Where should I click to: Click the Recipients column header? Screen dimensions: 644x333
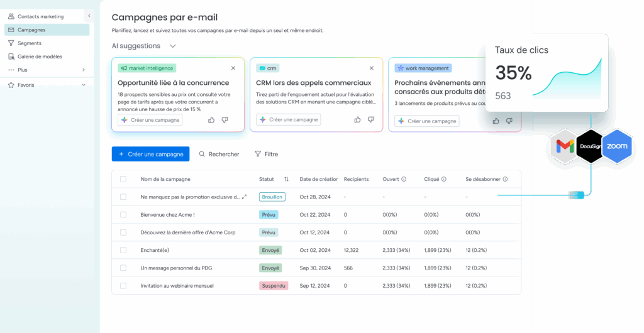pos(356,179)
